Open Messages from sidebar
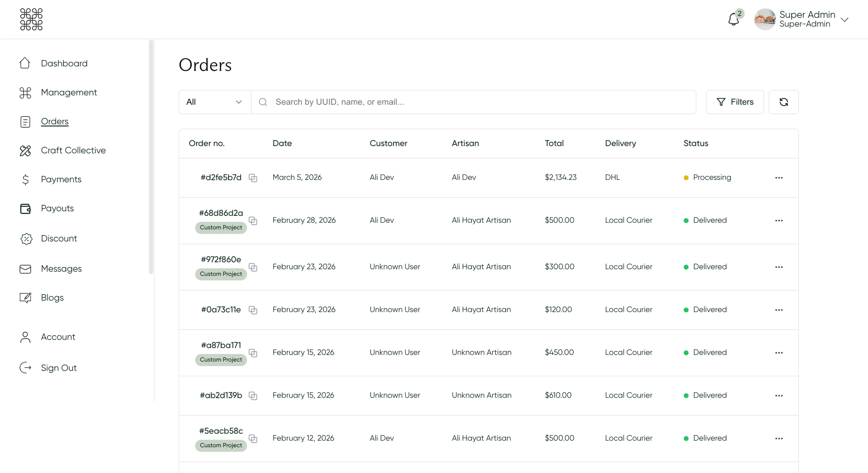Image resolution: width=868 pixels, height=473 pixels. [x=61, y=269]
